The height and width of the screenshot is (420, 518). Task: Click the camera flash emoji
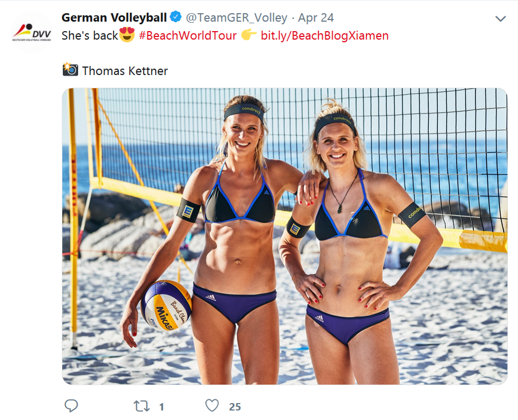pyautogui.click(x=70, y=69)
